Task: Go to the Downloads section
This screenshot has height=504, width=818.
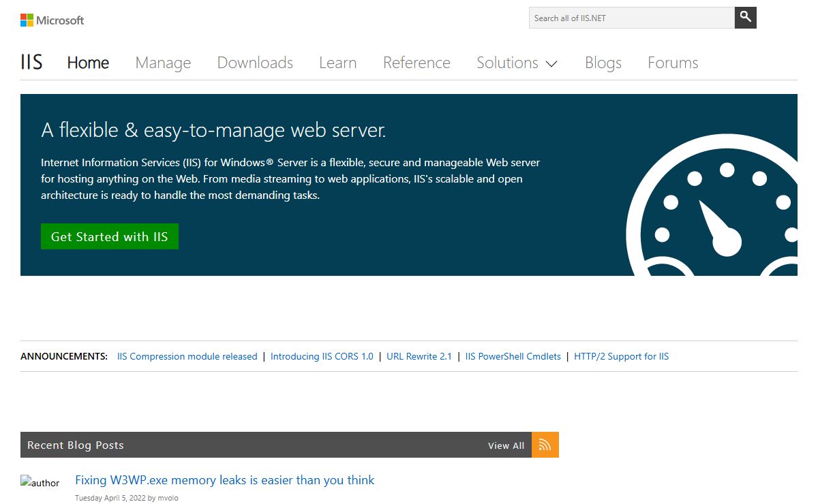Action: coord(255,63)
